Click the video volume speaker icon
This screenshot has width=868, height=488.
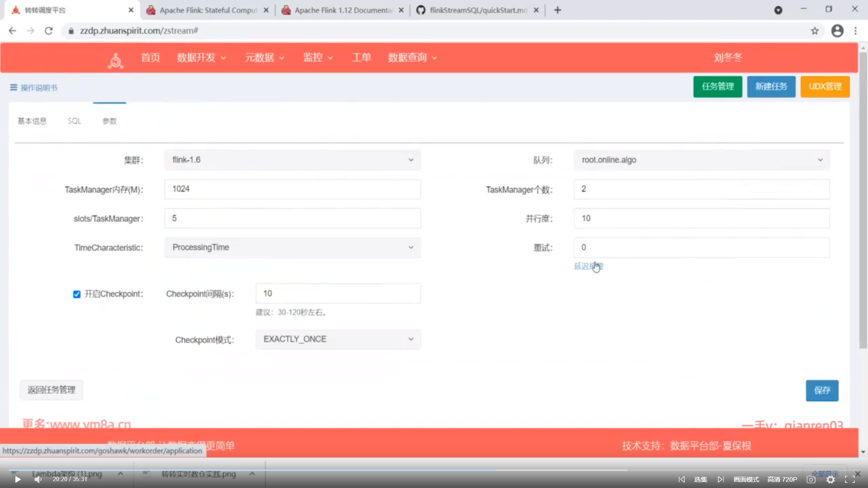38,479
